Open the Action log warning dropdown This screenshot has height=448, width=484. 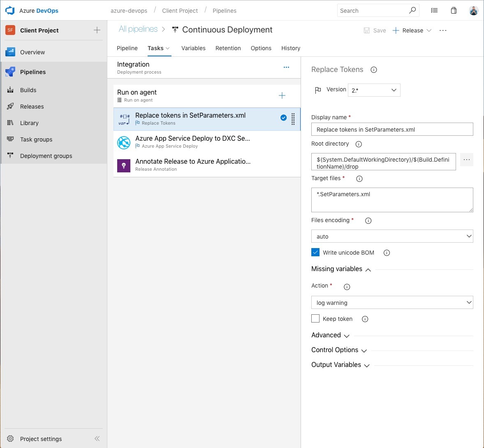[x=392, y=303]
